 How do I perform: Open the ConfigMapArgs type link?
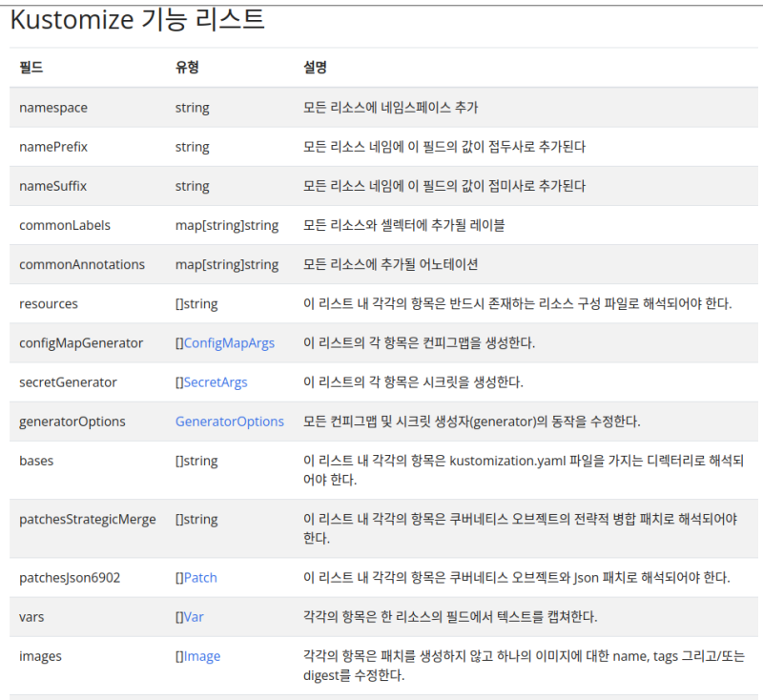[x=229, y=343]
